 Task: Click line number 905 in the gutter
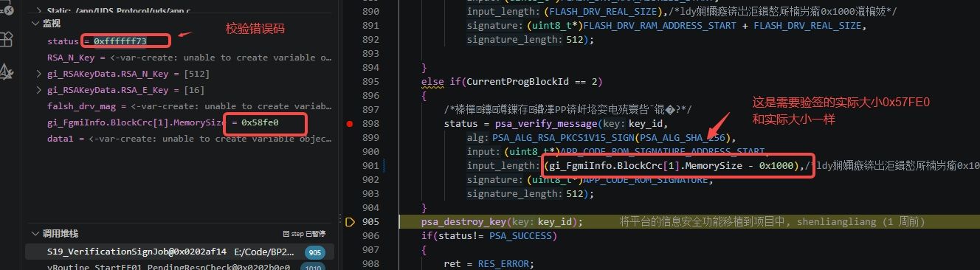tap(371, 221)
